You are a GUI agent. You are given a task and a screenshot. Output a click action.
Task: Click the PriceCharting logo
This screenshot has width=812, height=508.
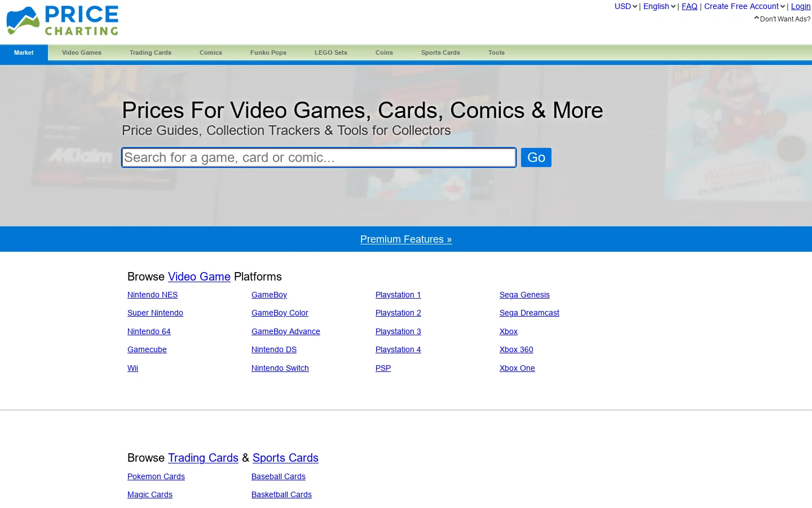[63, 21]
